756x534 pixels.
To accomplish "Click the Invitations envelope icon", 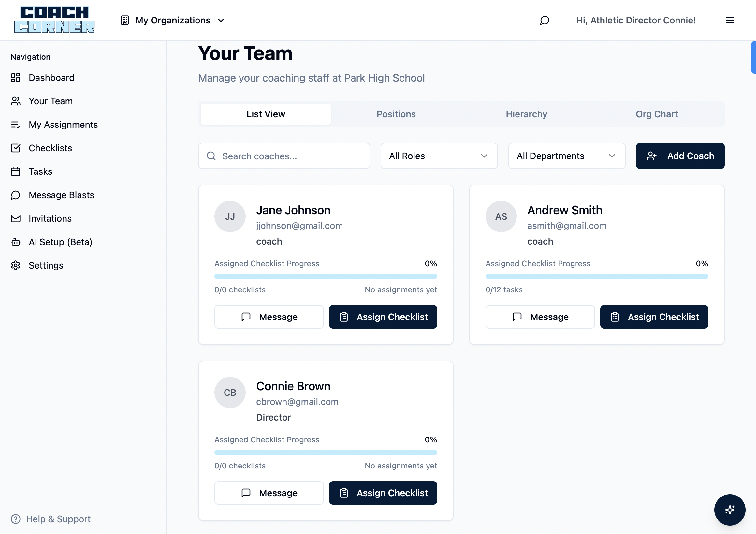I will [15, 218].
